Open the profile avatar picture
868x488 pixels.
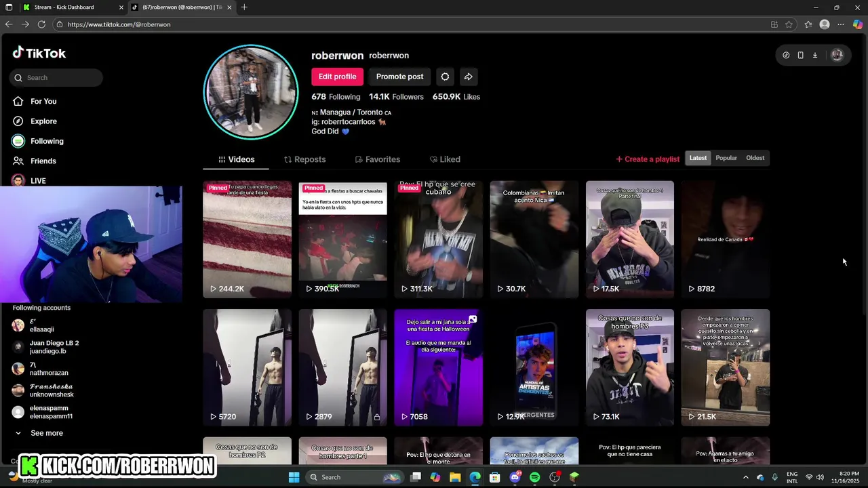[251, 92]
